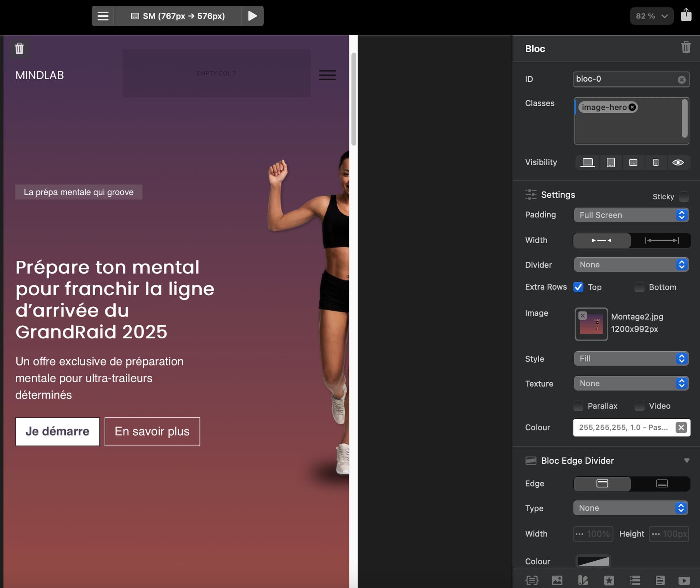This screenshot has width=700, height=588.
Task: Toggle desktop visibility laptop icon
Action: (x=587, y=162)
